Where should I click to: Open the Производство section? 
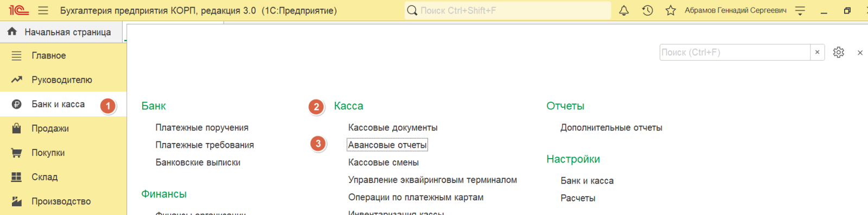(63, 201)
